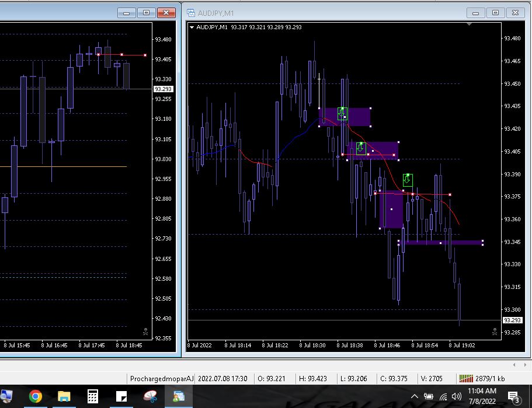Click the skull icon in AUDJPY chart corner

pos(495,332)
